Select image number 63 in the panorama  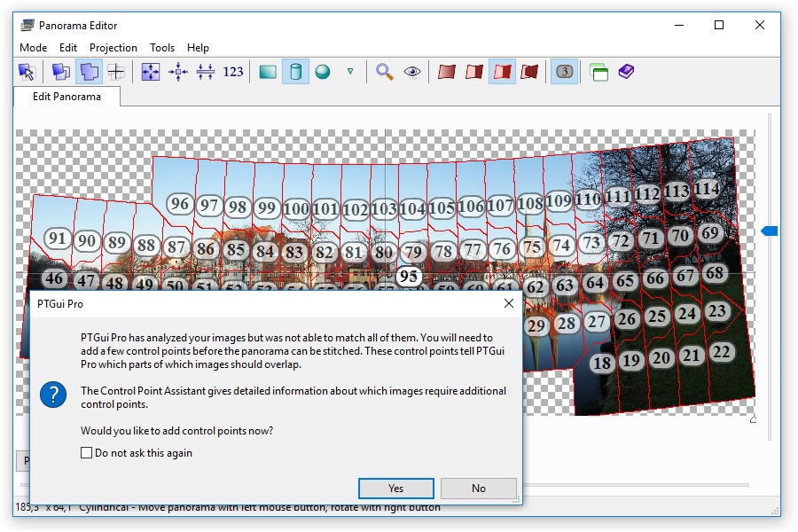click(565, 285)
